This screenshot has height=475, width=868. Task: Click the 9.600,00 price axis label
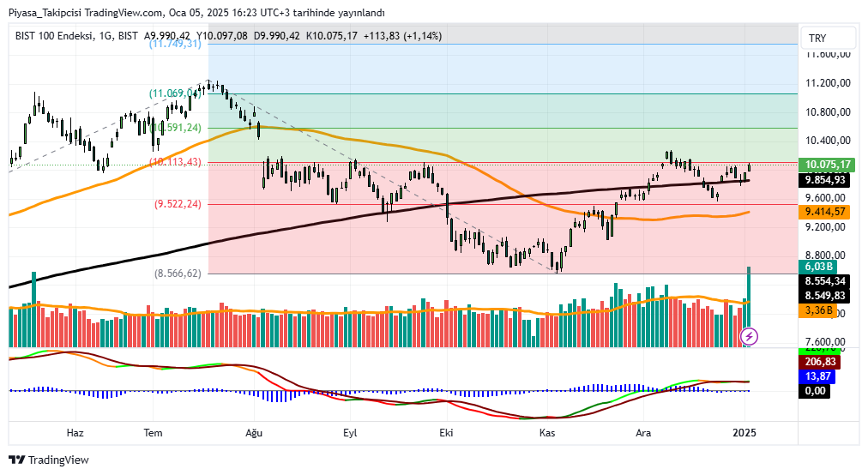[x=825, y=198]
